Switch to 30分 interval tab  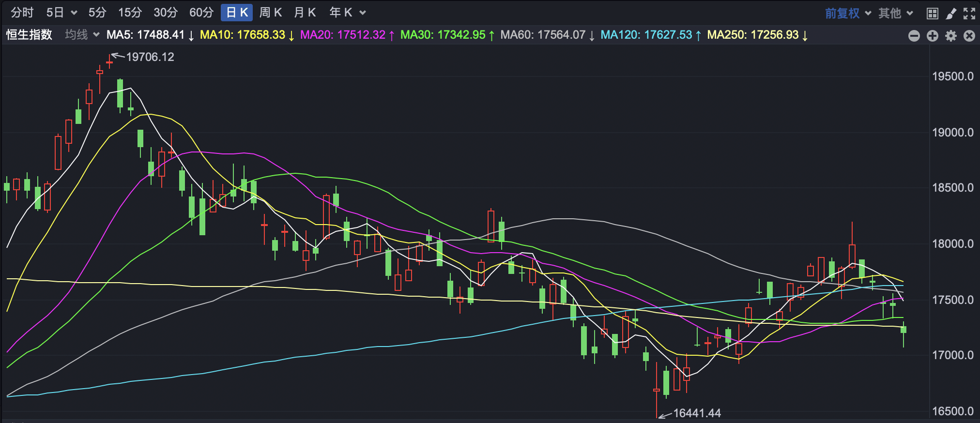166,13
